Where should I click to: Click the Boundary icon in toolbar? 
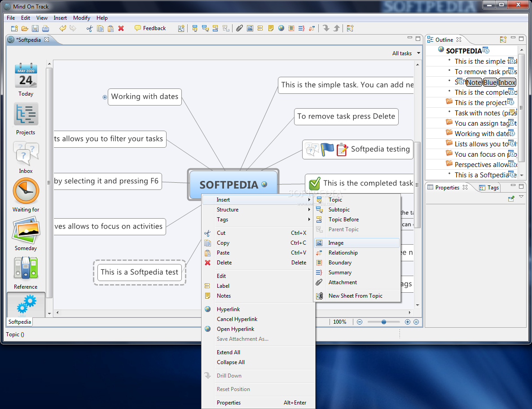[x=291, y=29]
